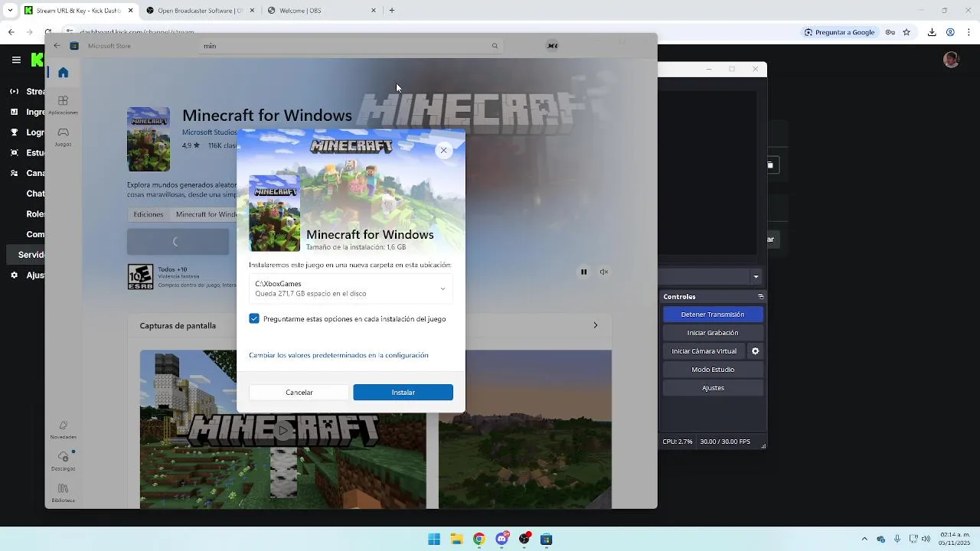This screenshot has height=551, width=980.
Task: Bookmark this page with the star
Action: click(906, 32)
